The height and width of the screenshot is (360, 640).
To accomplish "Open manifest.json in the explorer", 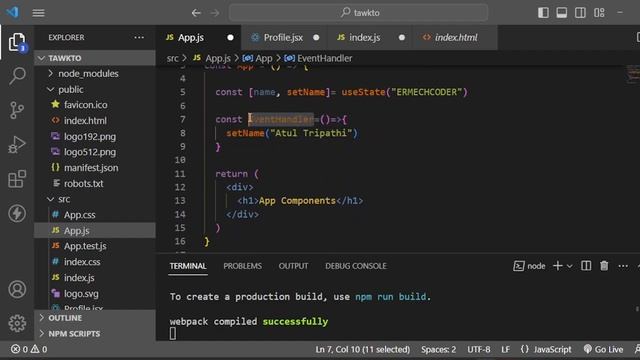I will pyautogui.click(x=95, y=168).
